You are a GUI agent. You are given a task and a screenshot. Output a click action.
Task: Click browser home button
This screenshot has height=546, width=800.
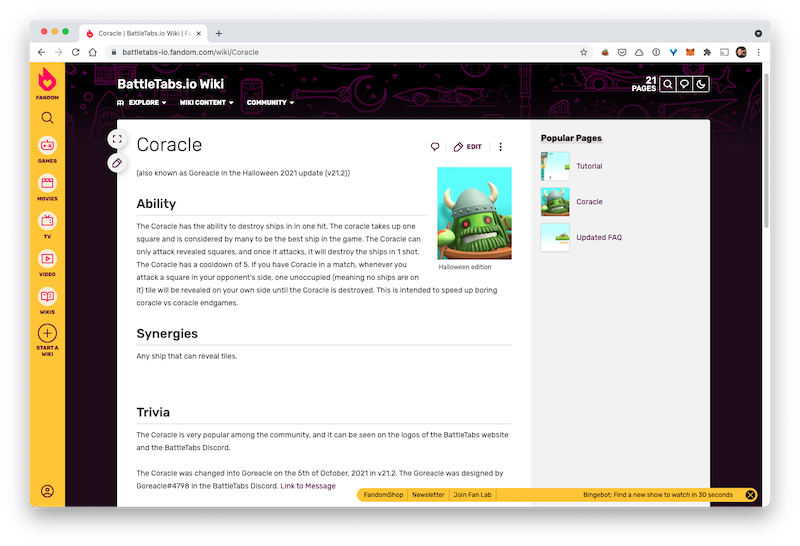pyautogui.click(x=92, y=52)
